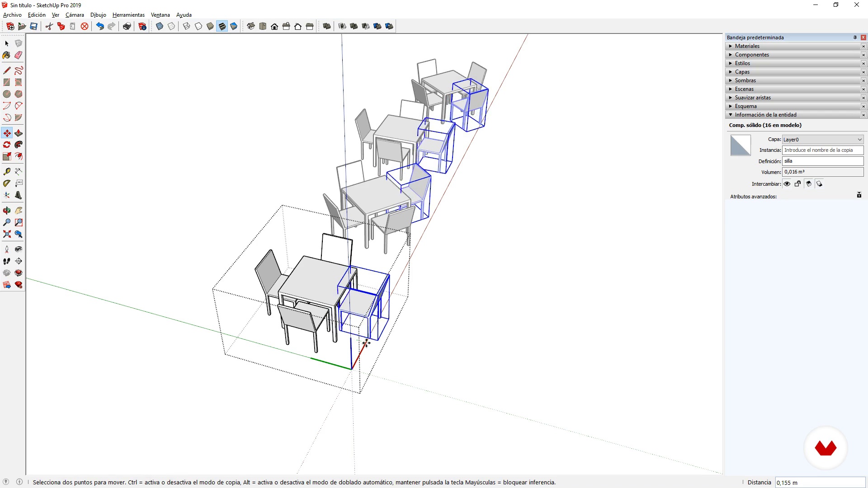Select the Protractor tool

click(x=7, y=183)
